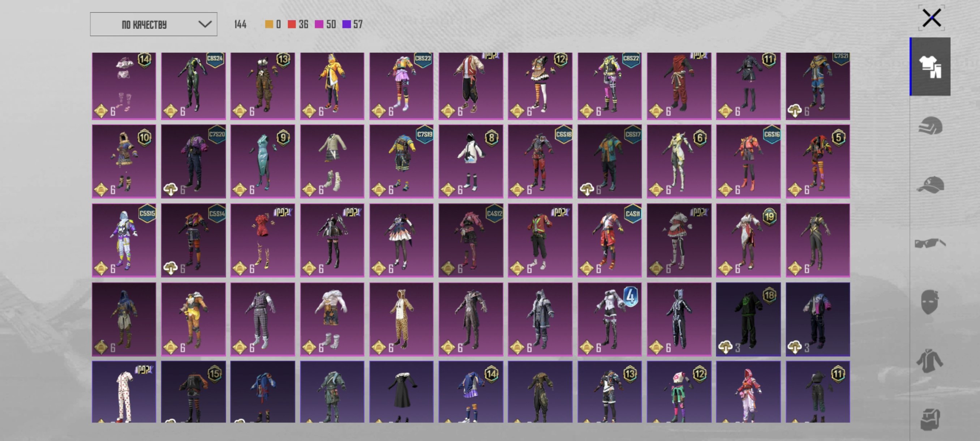Select the leopard onesie outfit
The image size is (980, 441).
pos(401,319)
